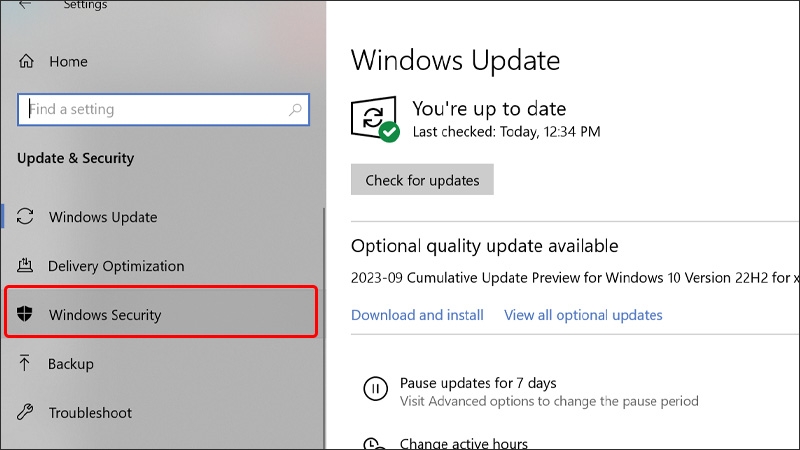Viewport: 800px width, 450px height.
Task: Focus the Find a setting search box
Action: pyautogui.click(x=163, y=109)
